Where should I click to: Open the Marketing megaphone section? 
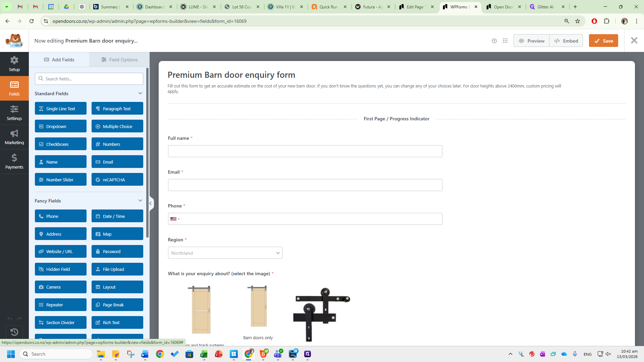[x=14, y=137]
